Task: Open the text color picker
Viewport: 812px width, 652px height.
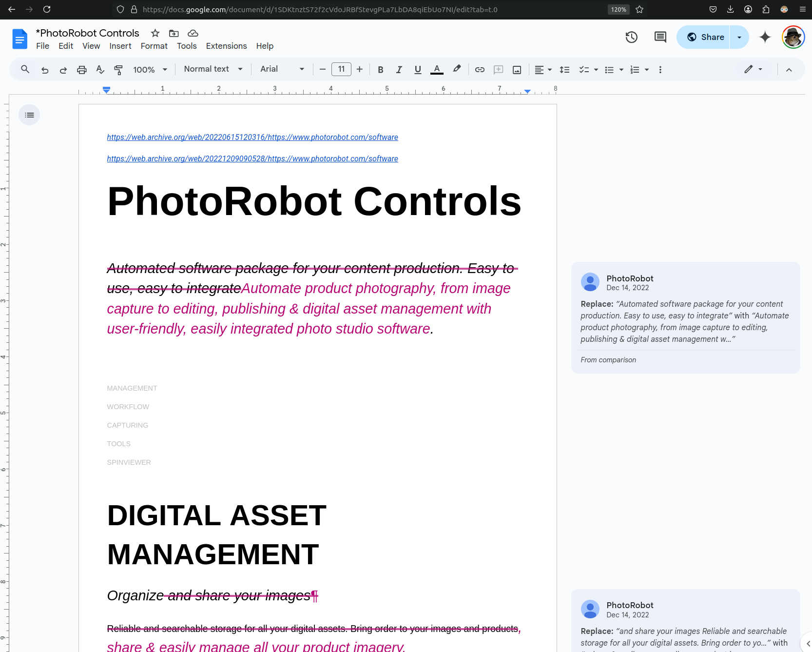Action: tap(437, 70)
